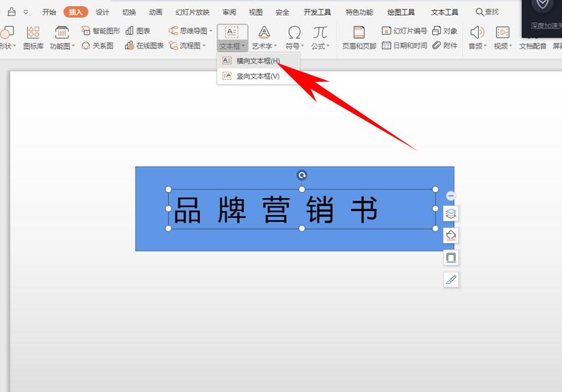The width and height of the screenshot is (562, 392).
Task: Switch to the 审阅 tab
Action: pos(229,12)
